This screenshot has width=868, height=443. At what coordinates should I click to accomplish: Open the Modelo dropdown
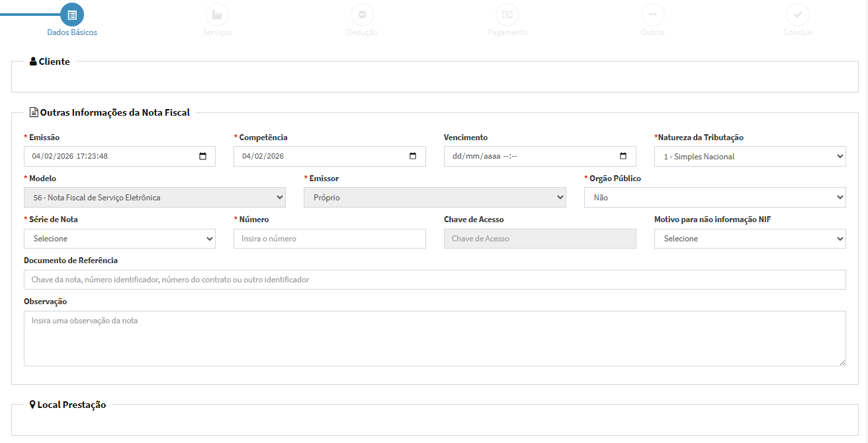tap(155, 198)
